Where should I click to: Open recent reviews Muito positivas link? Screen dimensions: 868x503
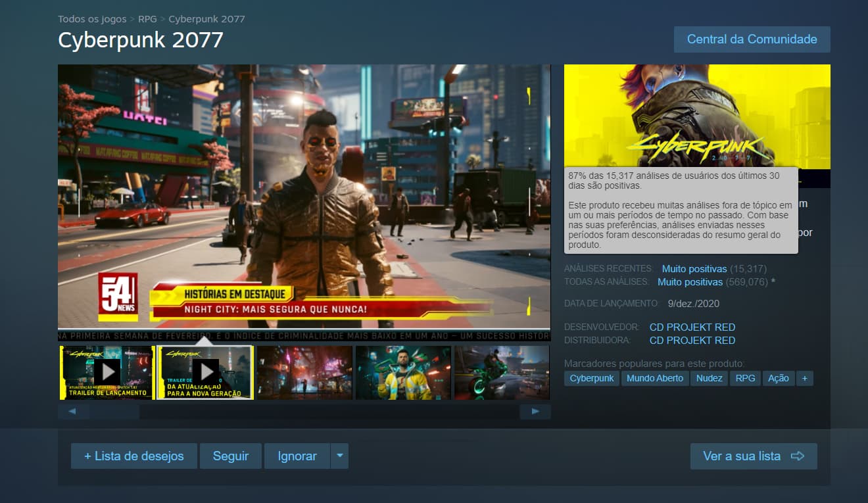694,269
